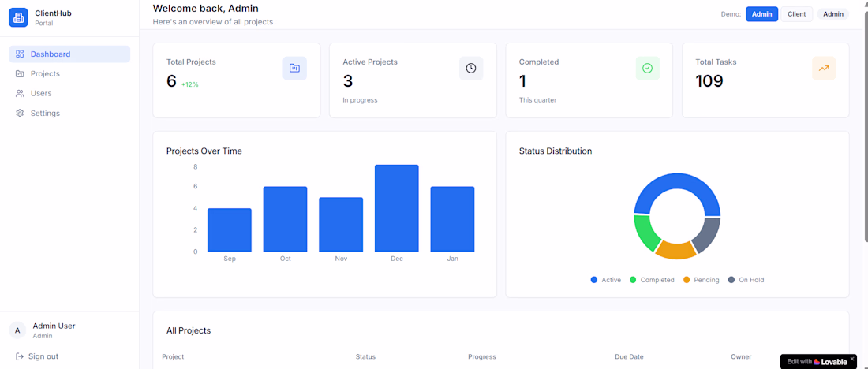Click the Active Projects clock icon

click(471, 68)
